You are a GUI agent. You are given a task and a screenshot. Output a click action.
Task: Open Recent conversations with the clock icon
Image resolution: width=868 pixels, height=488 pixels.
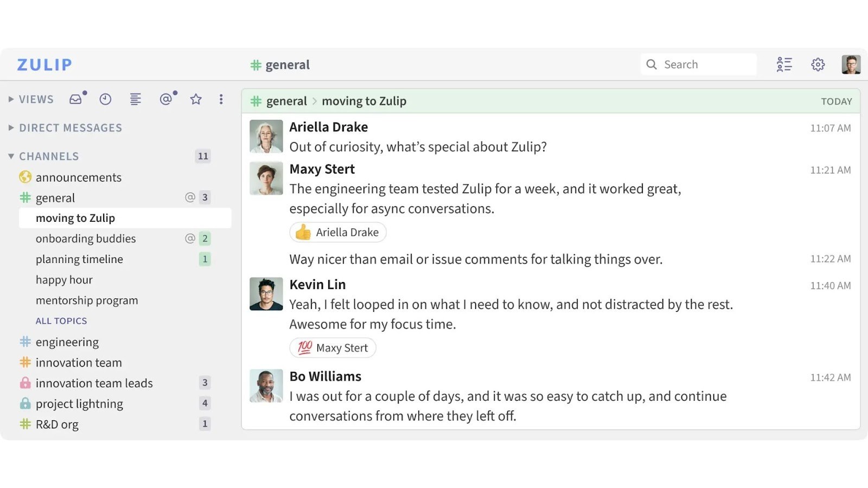point(105,99)
